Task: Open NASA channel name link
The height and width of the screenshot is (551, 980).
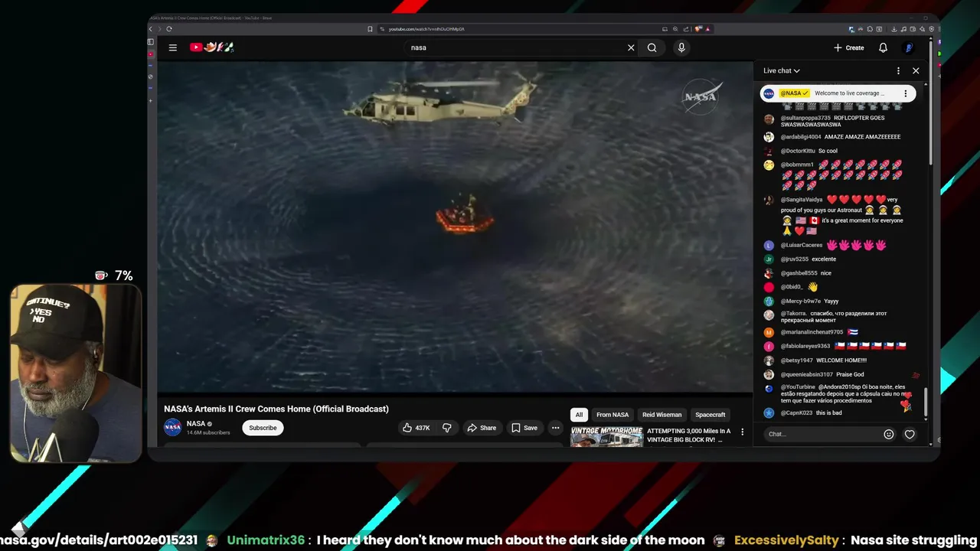Action: coord(196,423)
